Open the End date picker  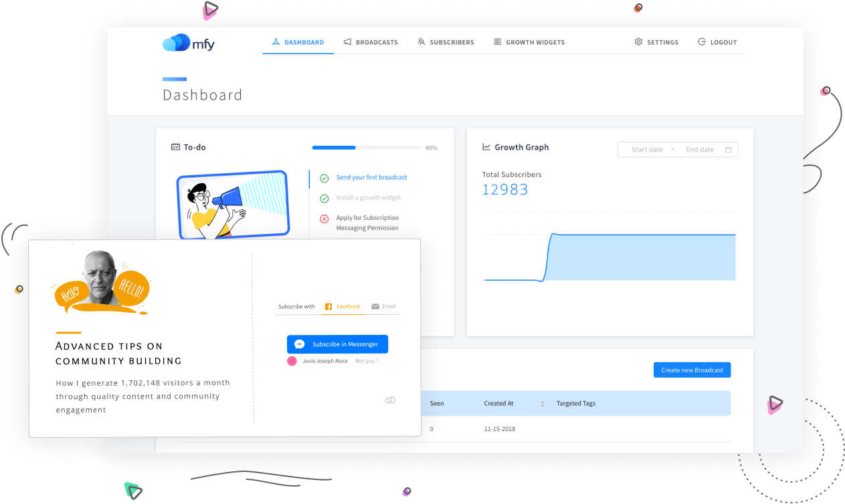coord(699,150)
